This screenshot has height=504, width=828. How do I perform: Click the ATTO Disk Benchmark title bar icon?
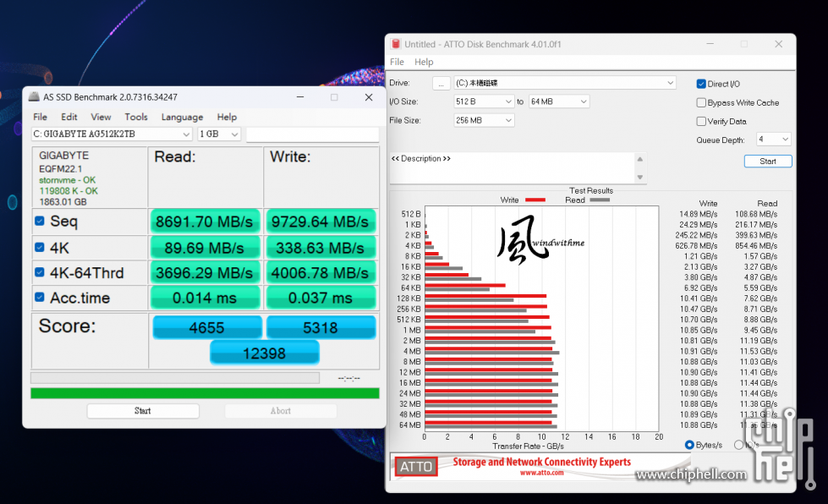[x=396, y=44]
